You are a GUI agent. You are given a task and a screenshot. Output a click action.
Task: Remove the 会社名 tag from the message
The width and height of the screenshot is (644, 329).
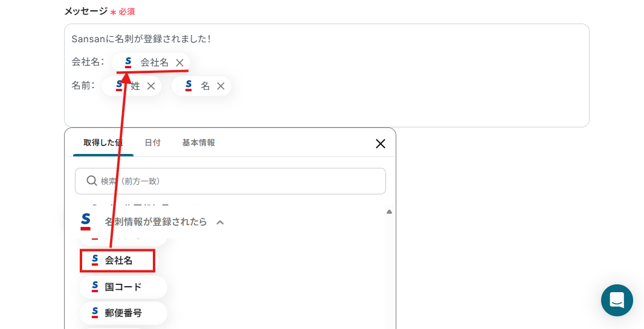(x=179, y=63)
